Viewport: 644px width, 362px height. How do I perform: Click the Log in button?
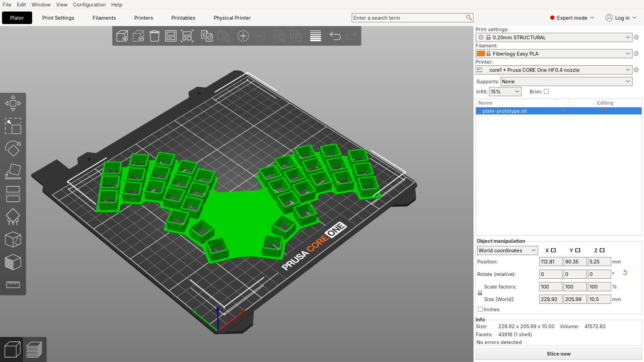tap(621, 18)
